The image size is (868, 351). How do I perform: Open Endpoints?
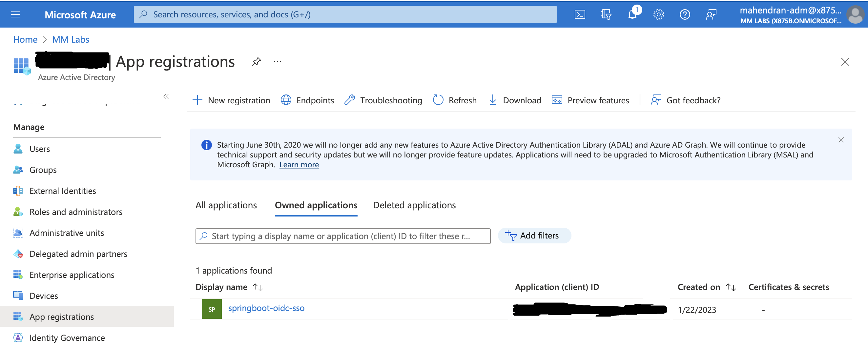pos(307,100)
